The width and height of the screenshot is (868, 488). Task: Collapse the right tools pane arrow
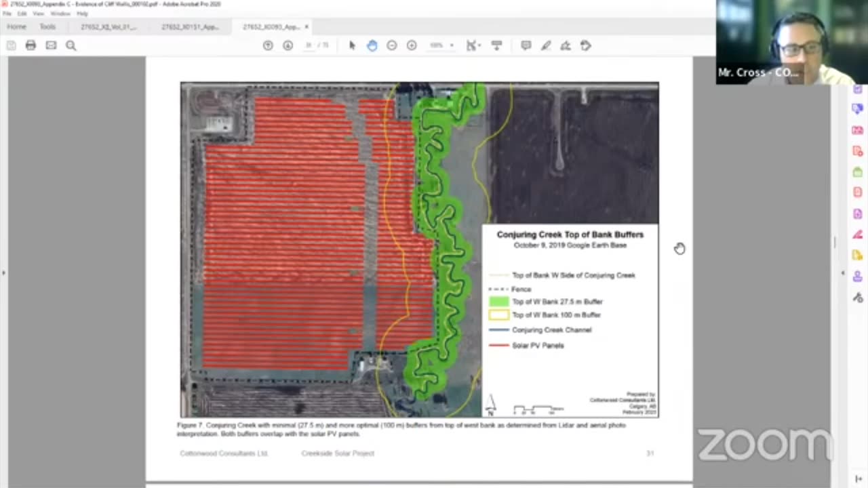click(843, 272)
